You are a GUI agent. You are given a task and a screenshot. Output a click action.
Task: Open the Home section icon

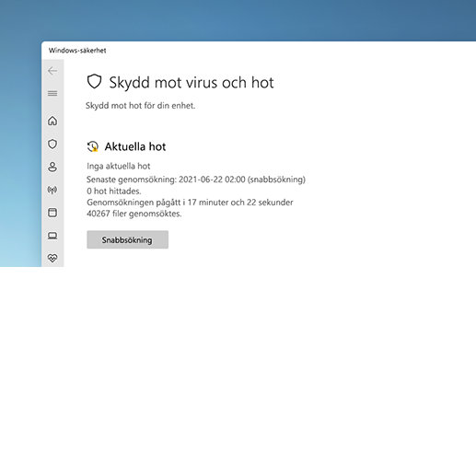52,121
